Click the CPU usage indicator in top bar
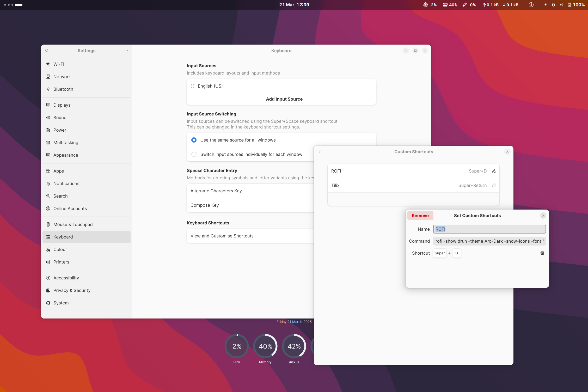Screen dimensions: 588x392 (x=430, y=5)
